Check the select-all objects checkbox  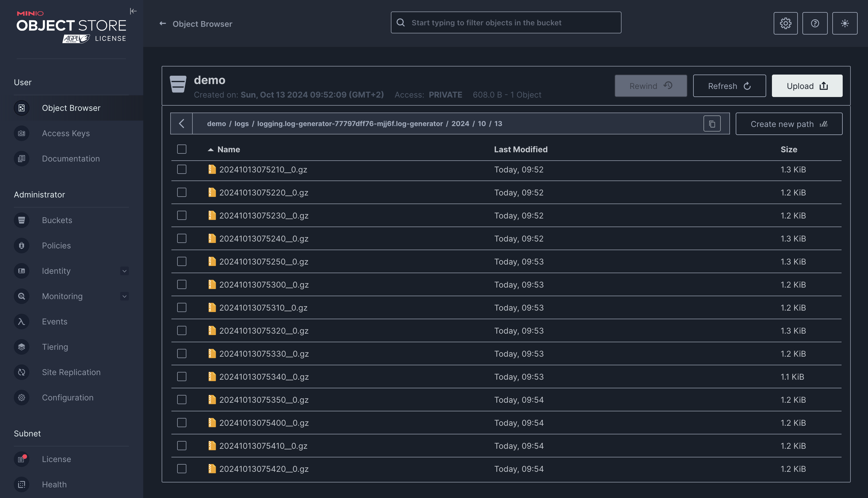tap(181, 149)
